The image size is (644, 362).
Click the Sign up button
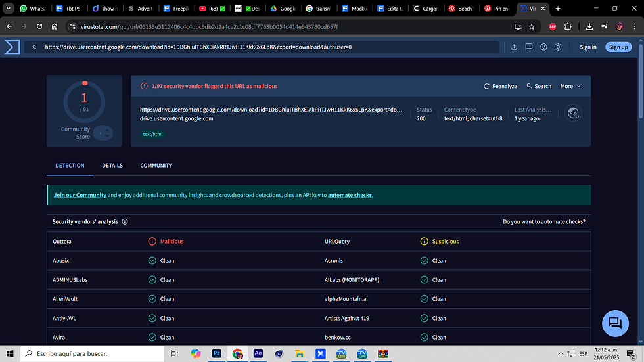(618, 47)
